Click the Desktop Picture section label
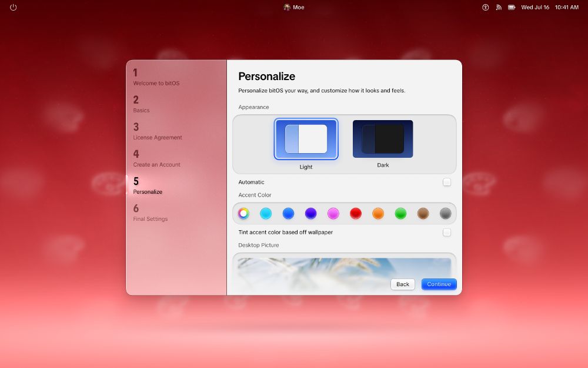Viewport: 588px width, 368px height. tap(258, 245)
